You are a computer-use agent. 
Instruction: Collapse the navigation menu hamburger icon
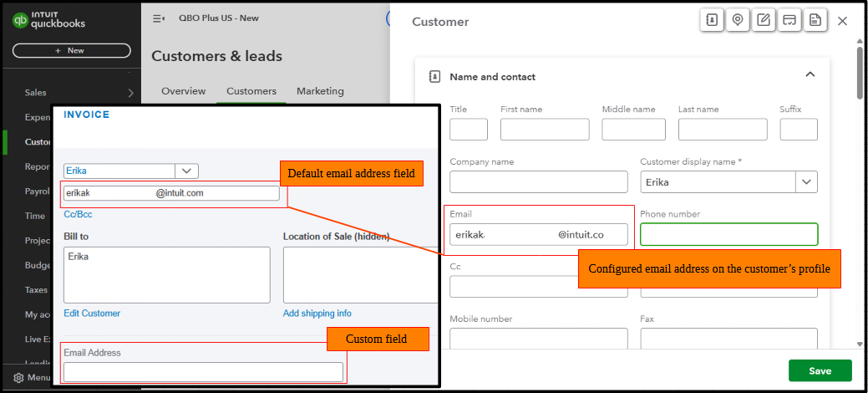click(159, 18)
